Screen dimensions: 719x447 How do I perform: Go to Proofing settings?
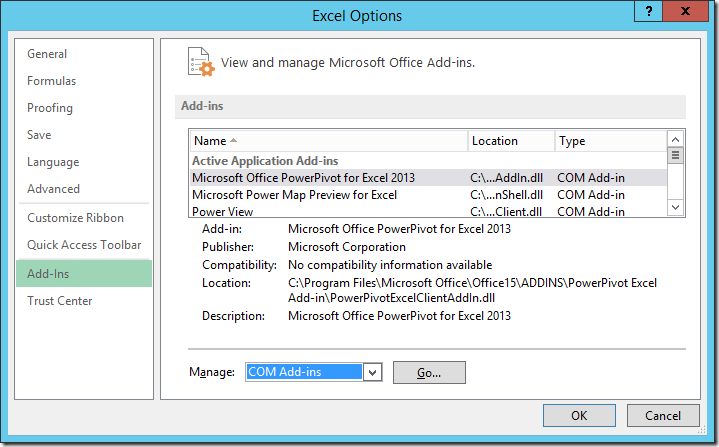pos(50,108)
